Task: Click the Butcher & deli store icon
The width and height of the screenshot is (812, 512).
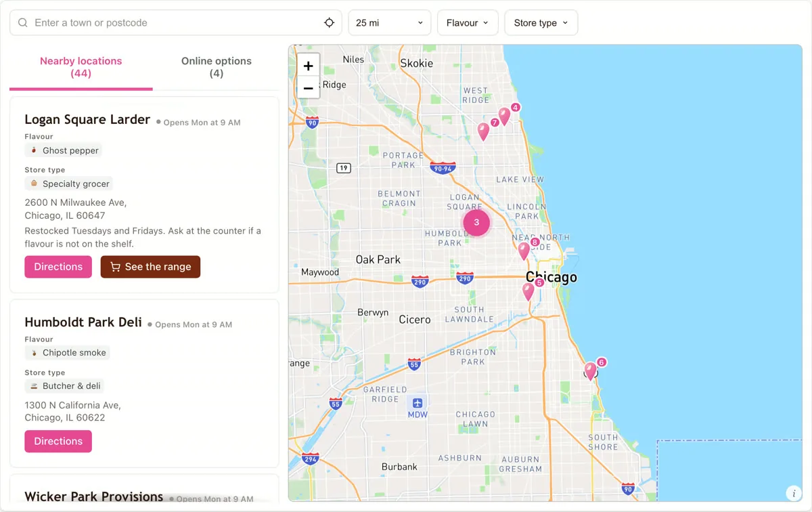Action: [x=34, y=386]
